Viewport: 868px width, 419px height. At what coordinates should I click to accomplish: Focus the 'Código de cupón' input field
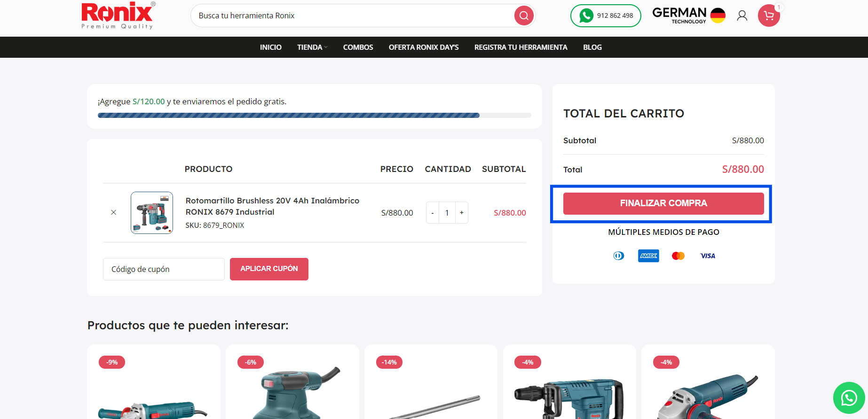click(x=164, y=269)
